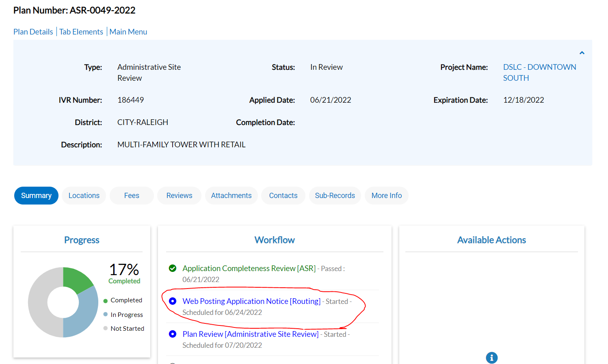Go to the Contacts tab
The width and height of the screenshot is (608, 364).
[x=283, y=196]
